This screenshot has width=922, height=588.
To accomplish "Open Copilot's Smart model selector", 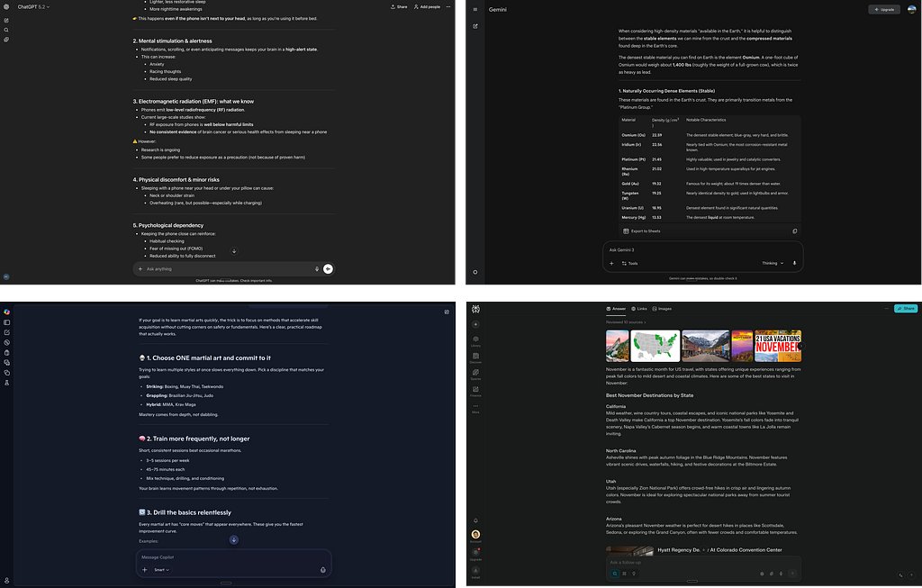I will 160,569.
